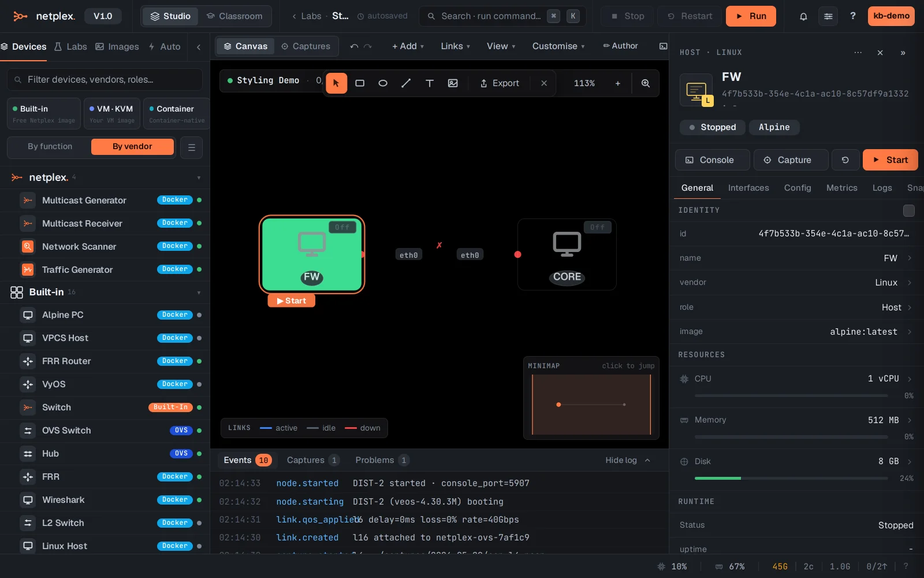The image size is (924, 578).
Task: Toggle the Built-in image filter
Action: click(44, 114)
